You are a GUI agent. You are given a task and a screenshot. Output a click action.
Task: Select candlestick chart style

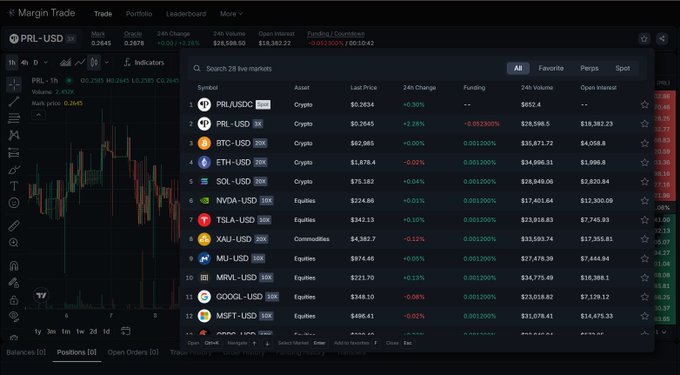[x=94, y=62]
